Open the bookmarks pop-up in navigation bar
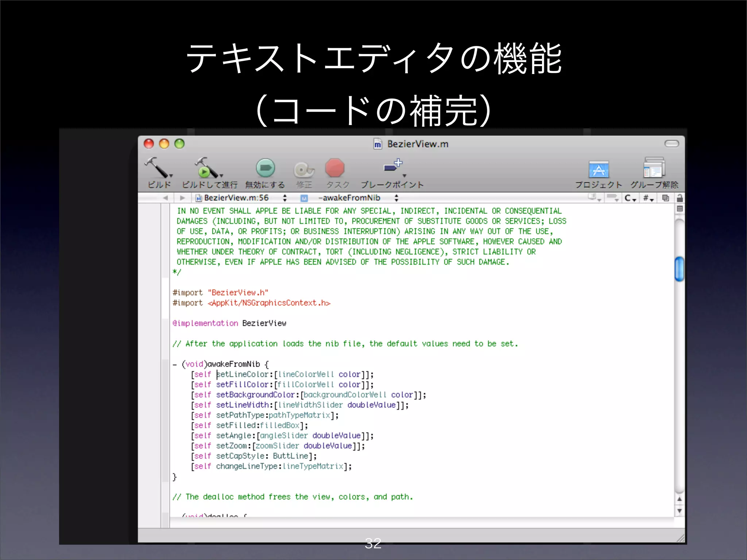Image resolution: width=747 pixels, height=560 pixels. click(x=594, y=198)
